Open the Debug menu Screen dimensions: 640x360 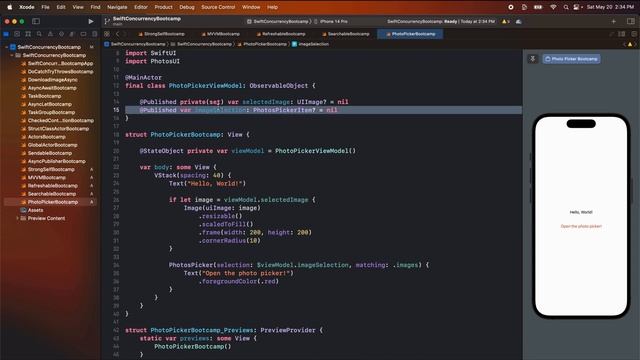(x=187, y=7)
